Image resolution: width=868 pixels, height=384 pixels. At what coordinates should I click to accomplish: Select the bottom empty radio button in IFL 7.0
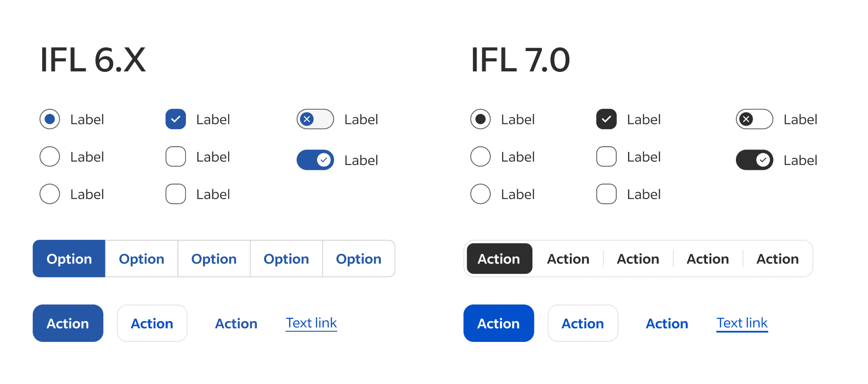[480, 194]
